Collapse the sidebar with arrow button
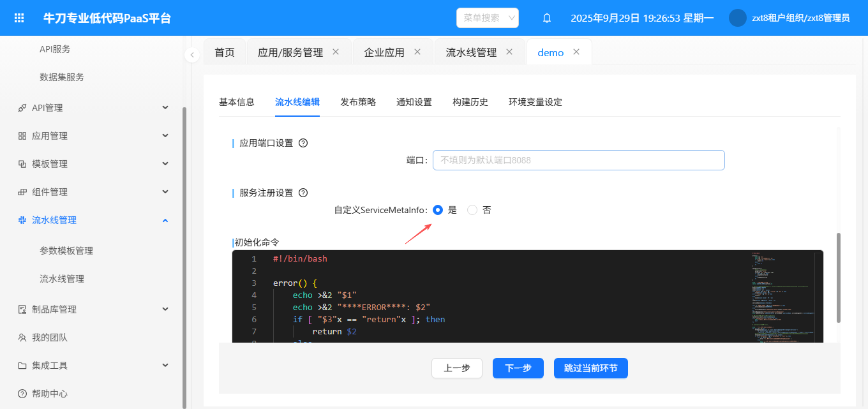 click(192, 55)
